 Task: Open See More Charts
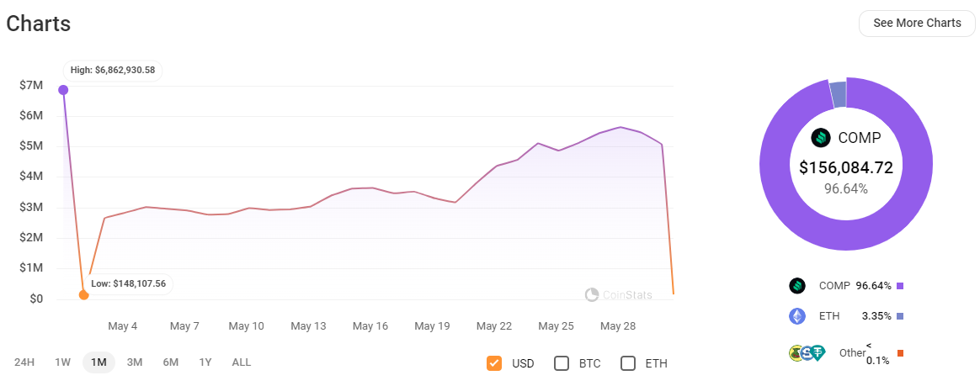tap(917, 23)
